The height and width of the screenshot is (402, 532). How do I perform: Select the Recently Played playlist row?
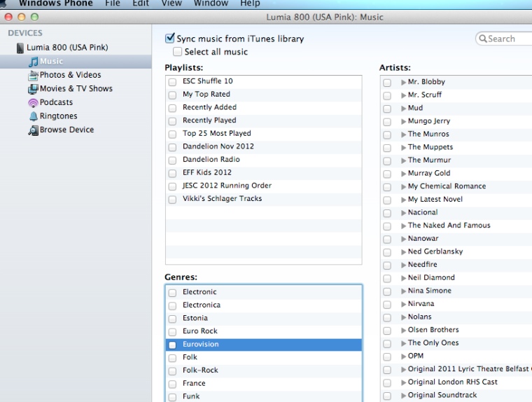[264, 120]
